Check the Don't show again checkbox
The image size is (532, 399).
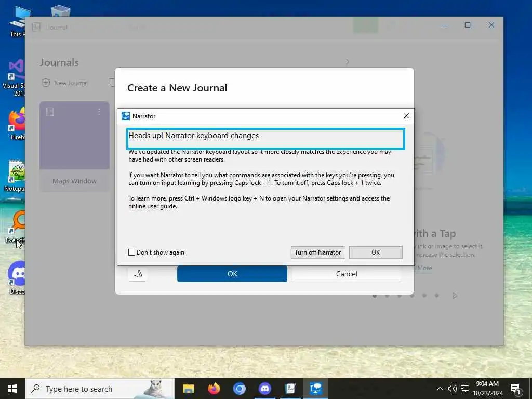[131, 252]
